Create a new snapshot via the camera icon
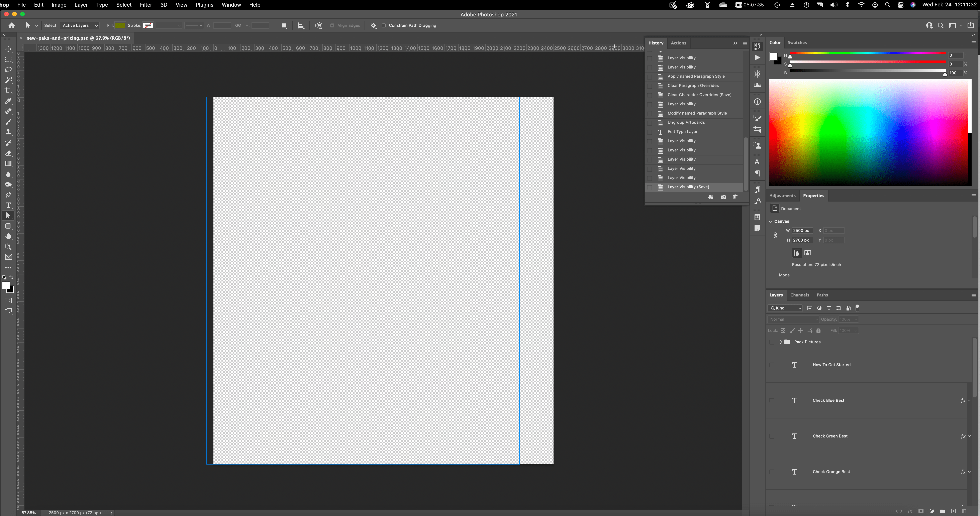This screenshot has width=980, height=516. click(724, 197)
